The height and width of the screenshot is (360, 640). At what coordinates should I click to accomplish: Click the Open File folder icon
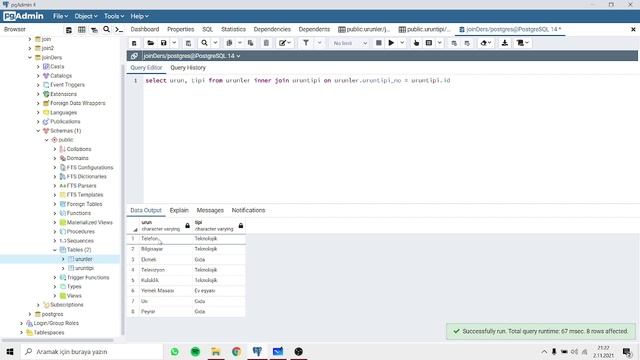(x=151, y=43)
